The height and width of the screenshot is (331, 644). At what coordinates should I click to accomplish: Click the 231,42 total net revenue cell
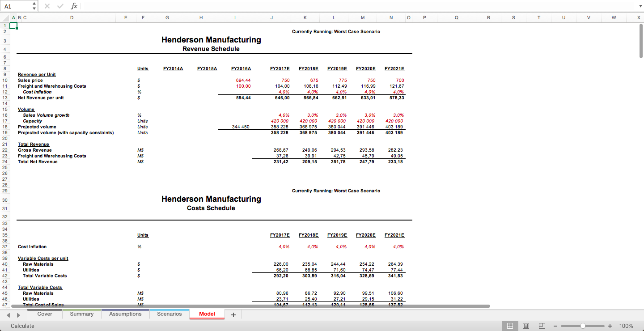pos(281,161)
